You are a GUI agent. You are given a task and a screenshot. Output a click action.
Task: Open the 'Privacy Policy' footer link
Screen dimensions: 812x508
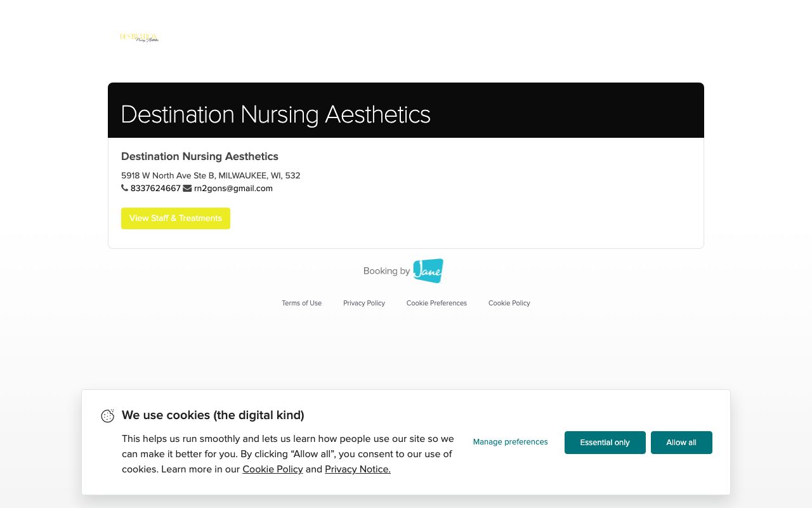pyautogui.click(x=363, y=304)
